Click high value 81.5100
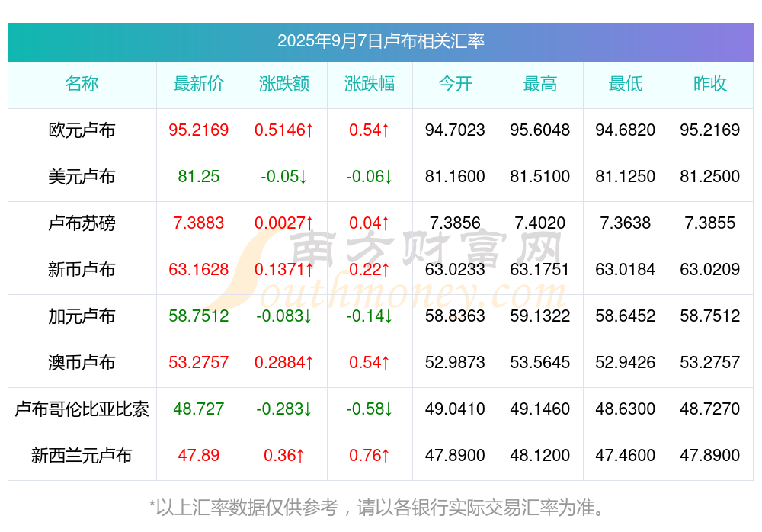Screen dimensions: 762x532 [540, 176]
